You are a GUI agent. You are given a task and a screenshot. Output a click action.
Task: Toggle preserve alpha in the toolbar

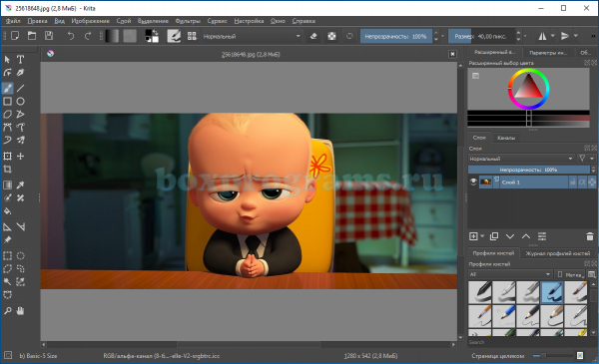331,36
